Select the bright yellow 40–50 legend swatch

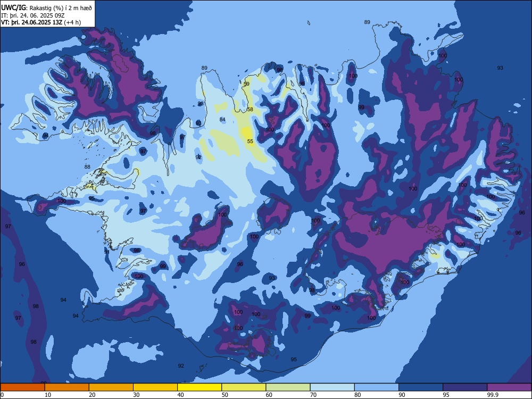tap(199, 387)
